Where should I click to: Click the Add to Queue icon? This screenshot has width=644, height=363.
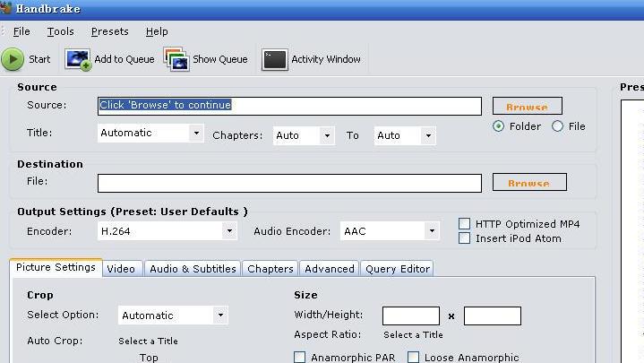click(x=78, y=60)
